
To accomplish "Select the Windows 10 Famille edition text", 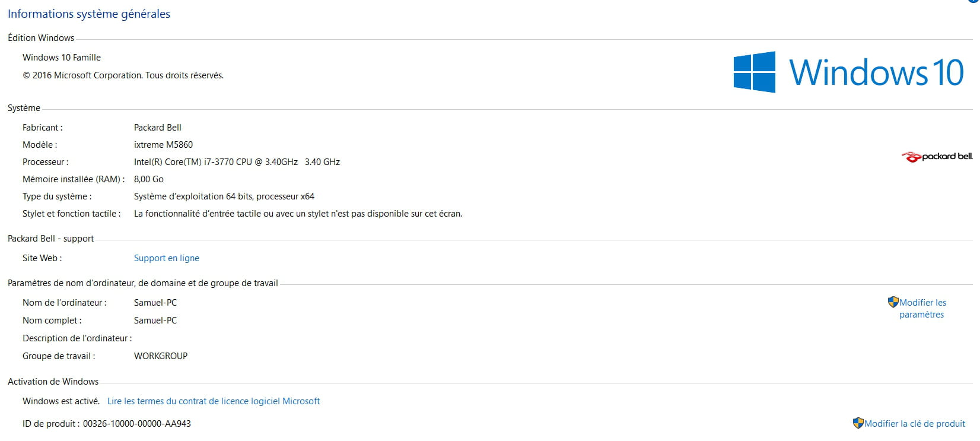I will 62,58.
